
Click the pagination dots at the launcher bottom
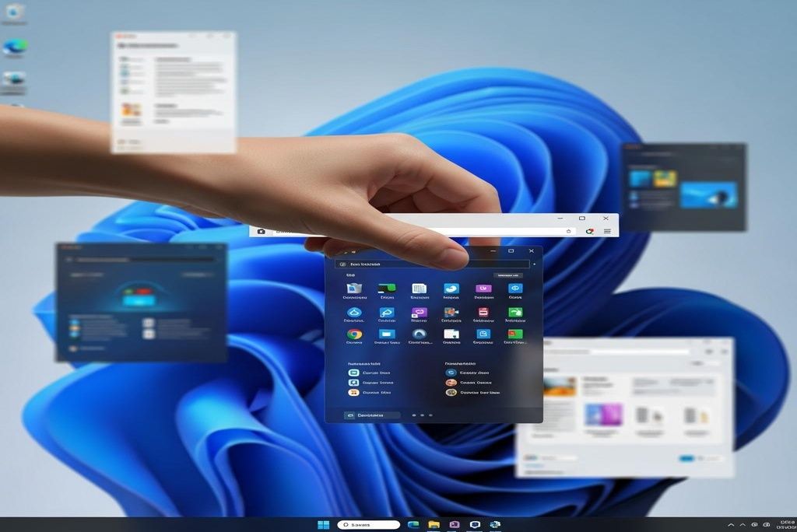422,415
